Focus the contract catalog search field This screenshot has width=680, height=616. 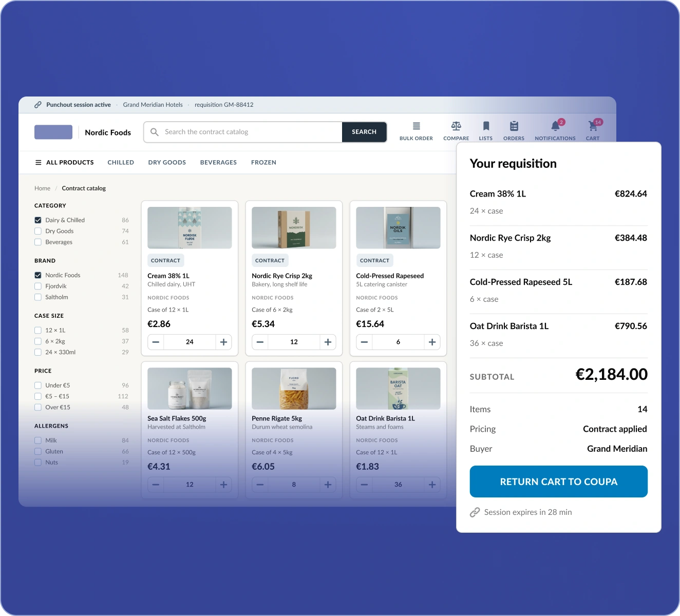(243, 132)
